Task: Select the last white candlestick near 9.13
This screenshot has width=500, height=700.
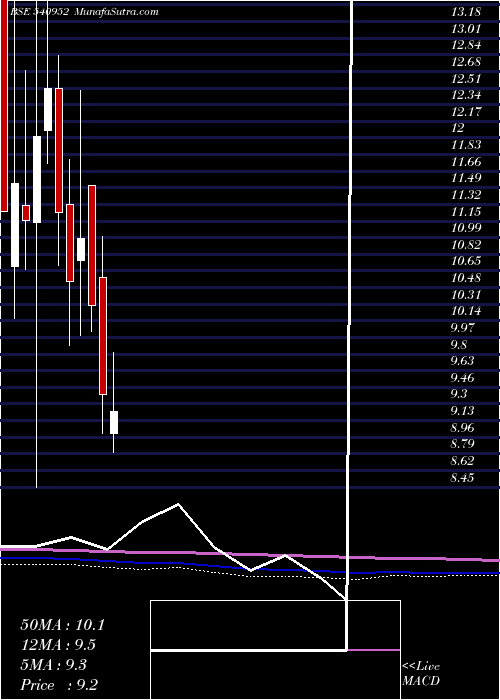Action: 114,422
